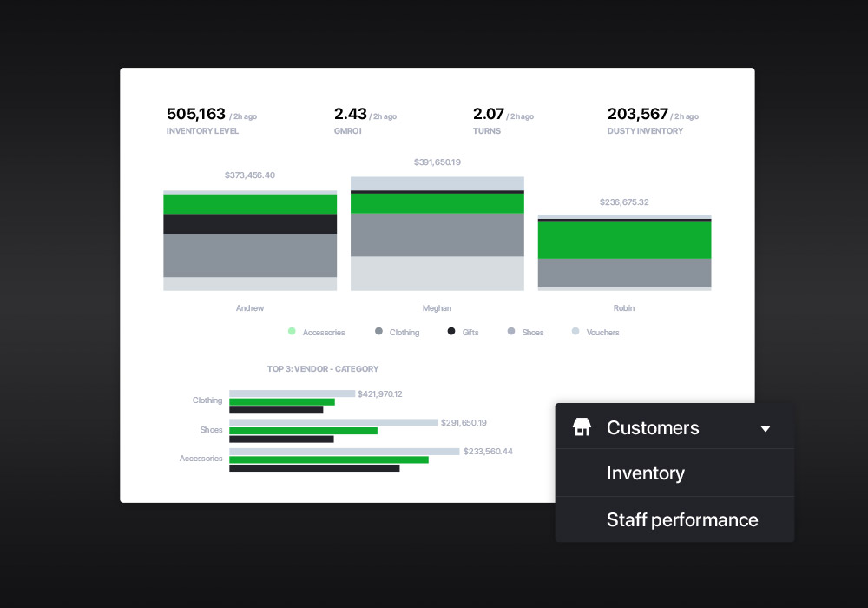Click the 2.43 GMROI metric
The image size is (868, 608).
[365, 121]
